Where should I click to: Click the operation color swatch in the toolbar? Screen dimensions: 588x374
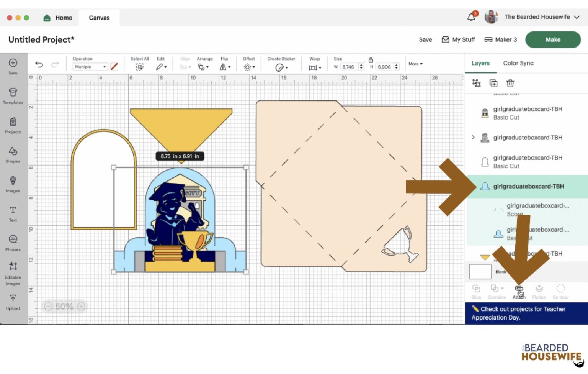114,67
